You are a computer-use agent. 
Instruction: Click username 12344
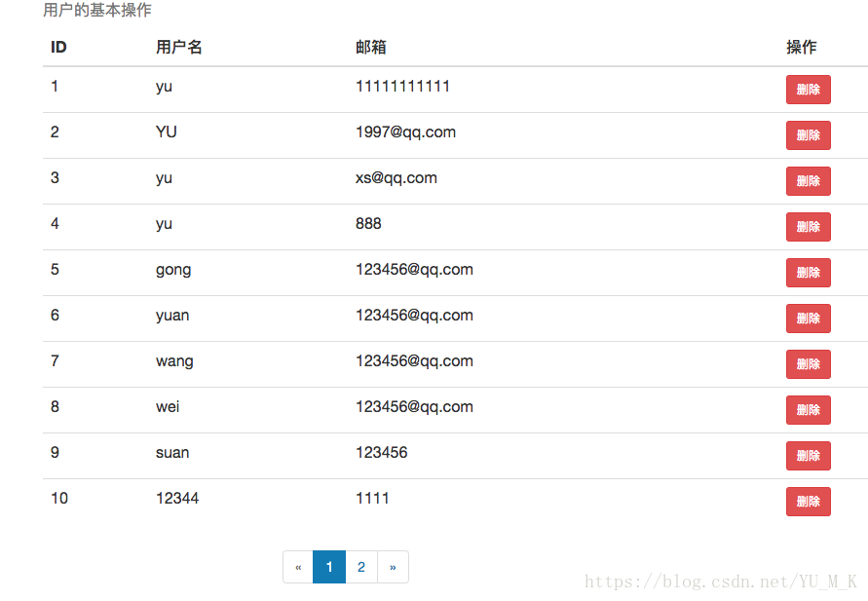click(x=177, y=499)
